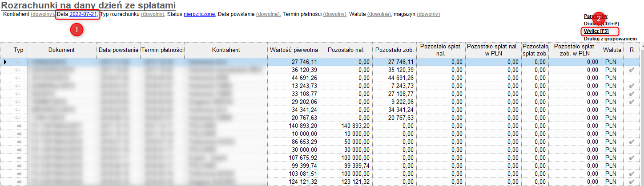Screen dimensions: 644x186
Task: Open the Termin płatności (dowolny) filter
Action: click(335, 15)
